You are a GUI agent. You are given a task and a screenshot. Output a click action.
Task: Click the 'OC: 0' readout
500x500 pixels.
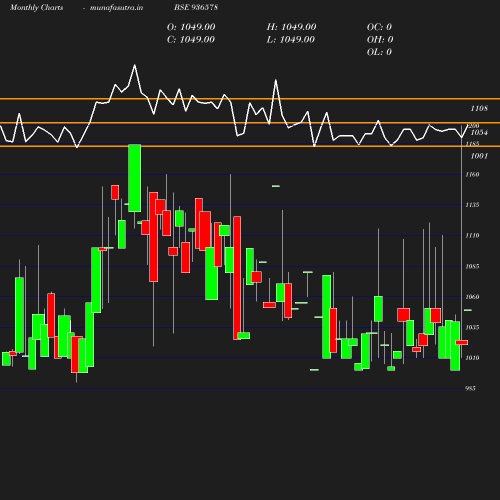point(379,27)
